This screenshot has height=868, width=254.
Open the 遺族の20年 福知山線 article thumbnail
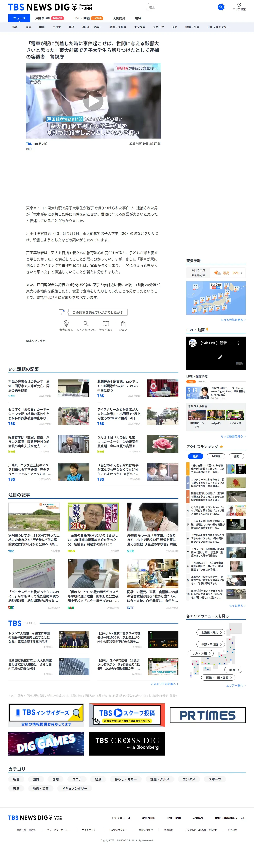(x=93, y=517)
